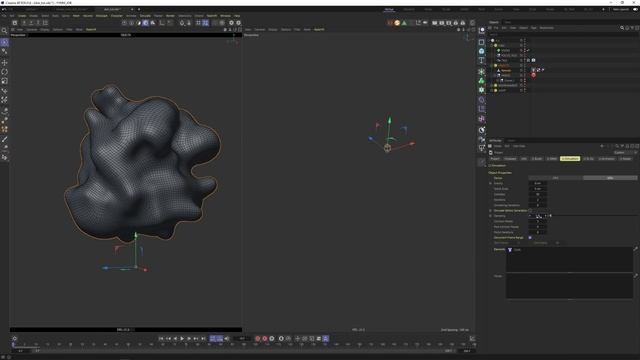Screen dimensions: 640x360
Task: Click the left gear icon in top toolbar
Action: coord(231,23)
